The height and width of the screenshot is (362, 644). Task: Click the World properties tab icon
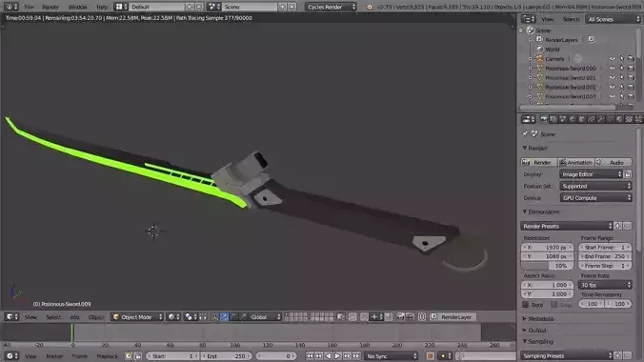tap(573, 119)
